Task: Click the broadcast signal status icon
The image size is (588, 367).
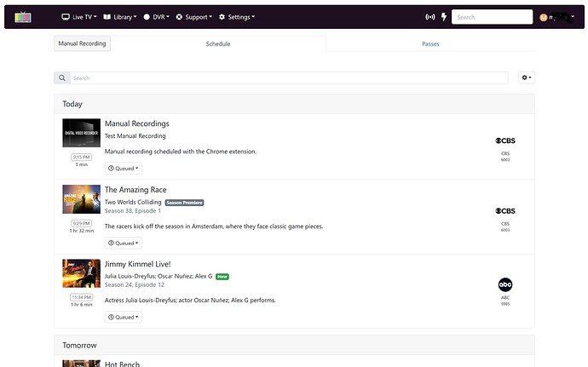Action: (429, 17)
